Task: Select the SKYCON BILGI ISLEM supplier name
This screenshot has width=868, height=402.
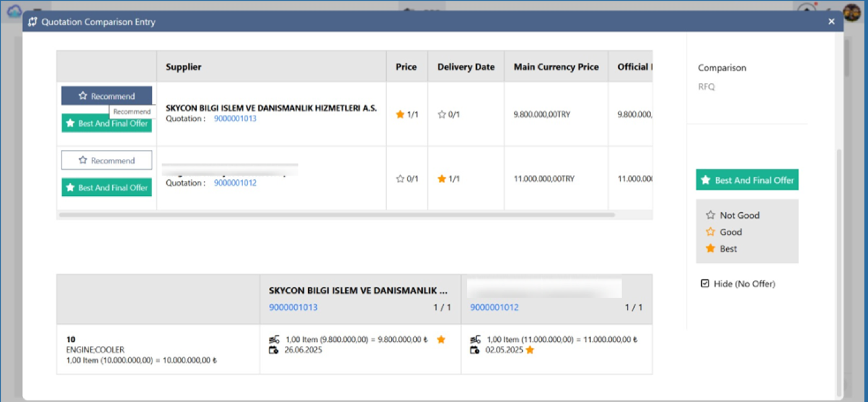Action: tap(271, 108)
